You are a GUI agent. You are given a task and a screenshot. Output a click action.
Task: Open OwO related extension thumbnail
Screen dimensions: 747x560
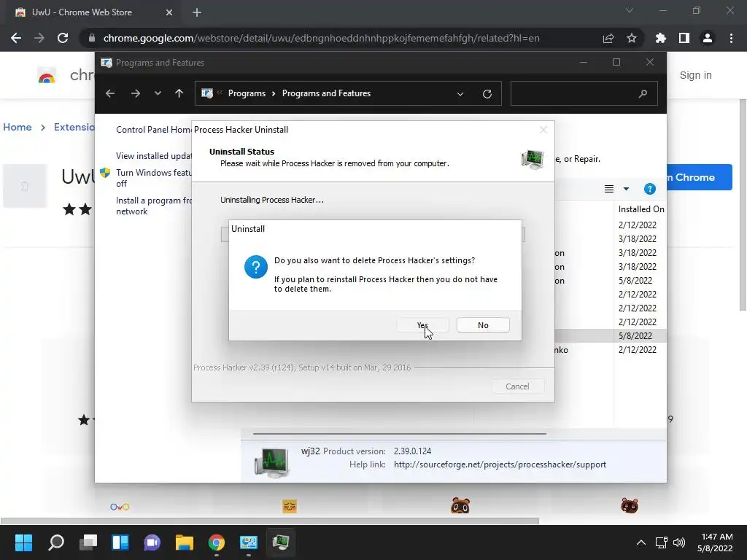[120, 507]
